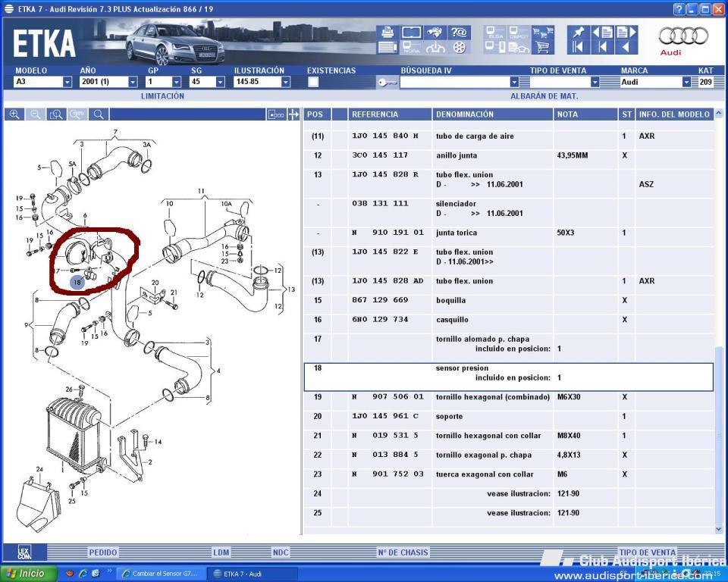Image resolution: width=728 pixels, height=582 pixels.
Task: Go to next page with document-right icon
Action: tap(626, 32)
